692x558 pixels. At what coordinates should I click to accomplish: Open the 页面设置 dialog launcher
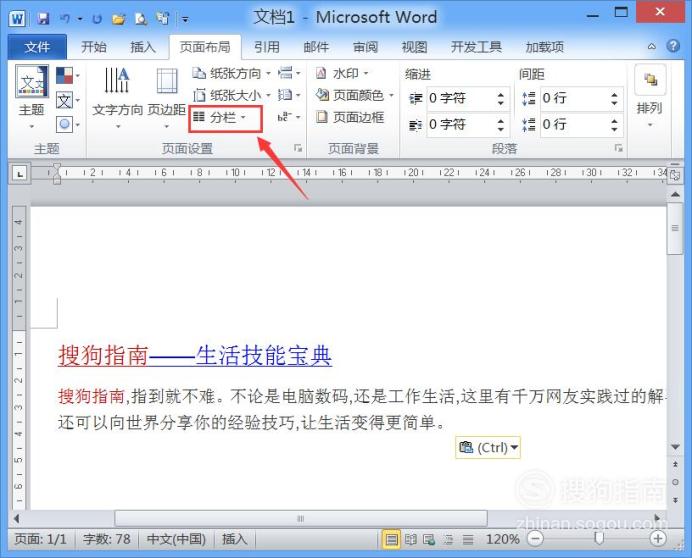tap(298, 148)
